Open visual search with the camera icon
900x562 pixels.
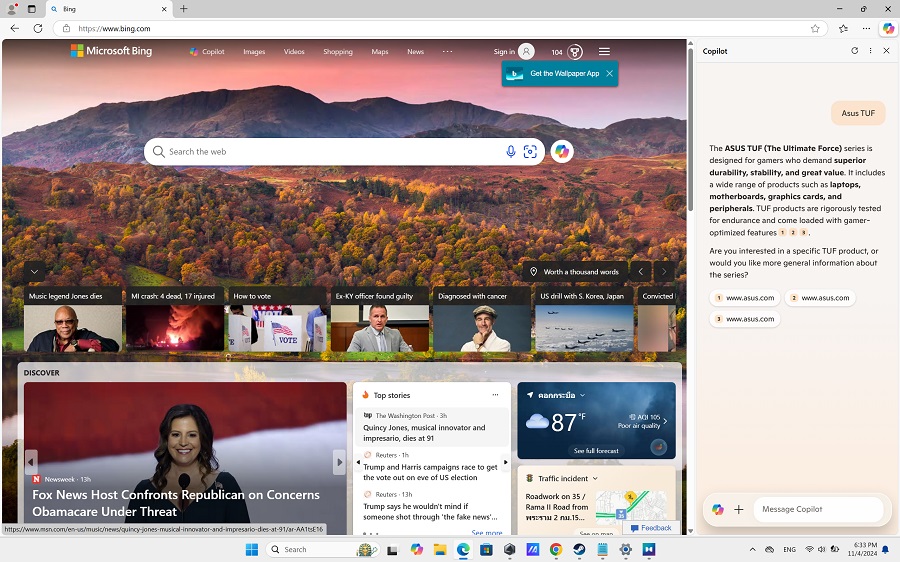point(530,152)
